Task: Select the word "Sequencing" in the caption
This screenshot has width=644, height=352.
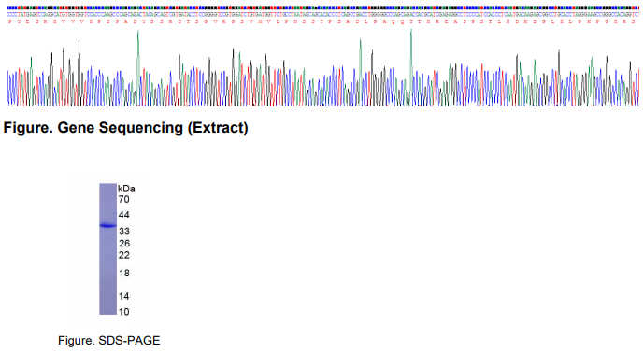Action: coord(141,128)
